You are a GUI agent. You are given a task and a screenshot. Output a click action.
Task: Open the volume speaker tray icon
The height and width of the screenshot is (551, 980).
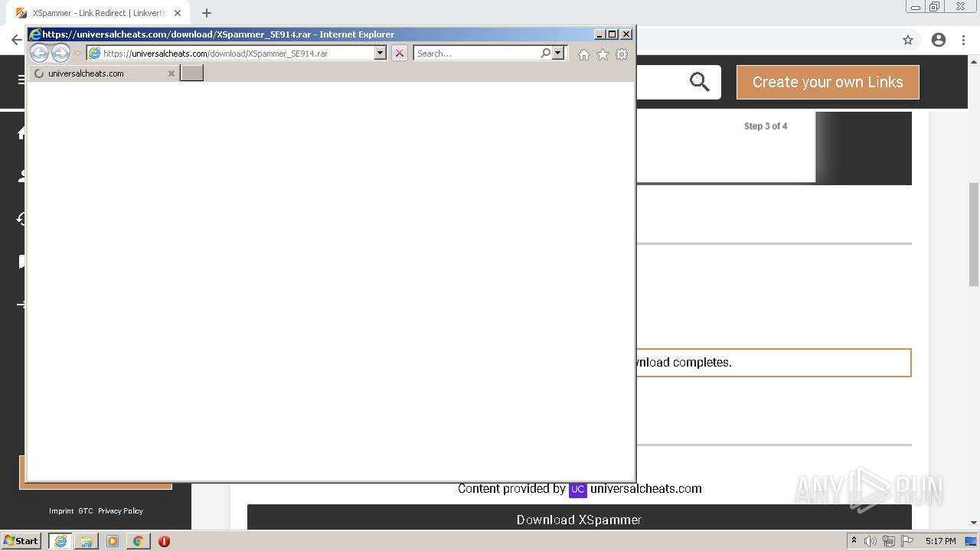point(871,541)
